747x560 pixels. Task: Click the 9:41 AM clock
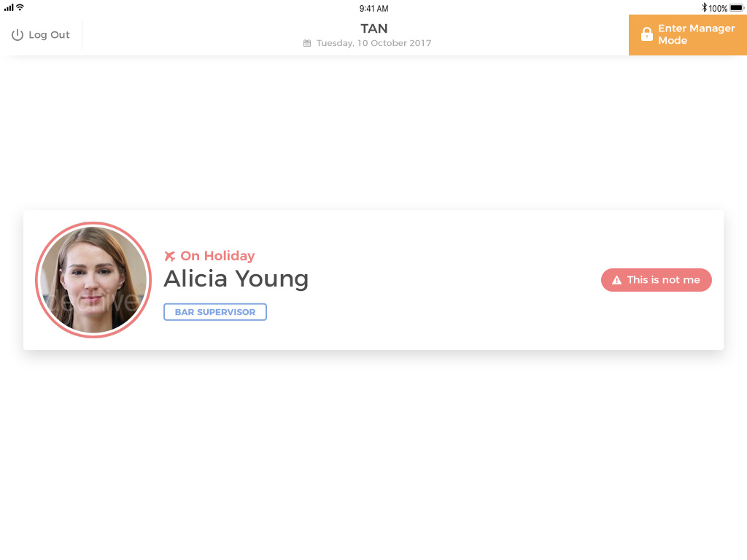point(373,8)
